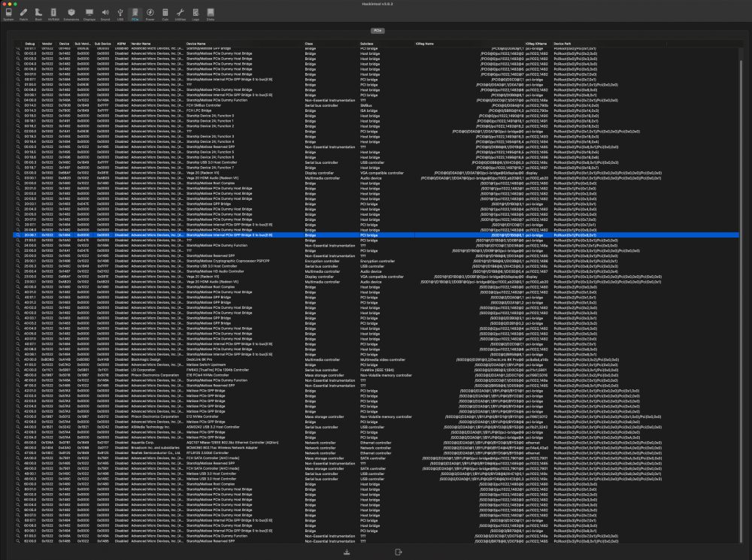
Task: Sort by the Subclass column header
Action: (387, 44)
